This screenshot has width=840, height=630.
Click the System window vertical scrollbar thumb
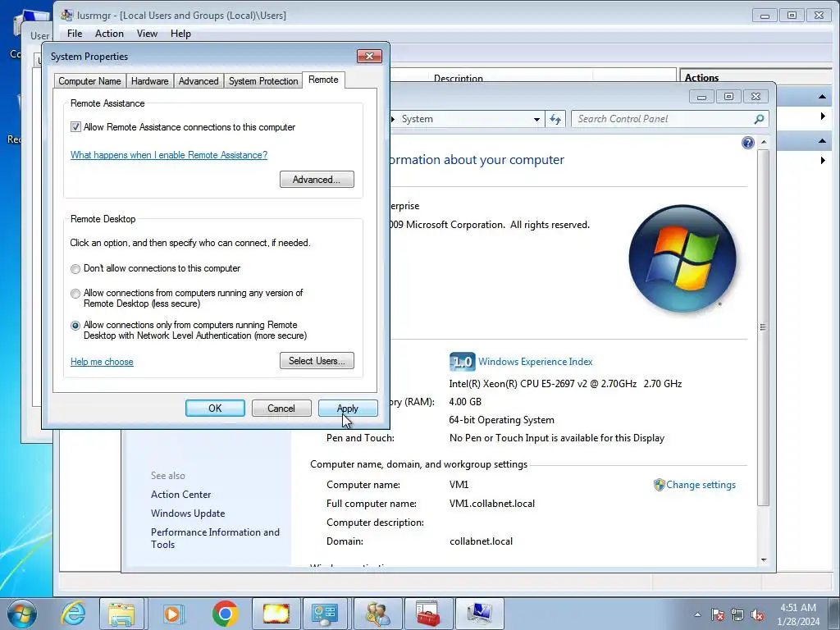pyautogui.click(x=764, y=326)
